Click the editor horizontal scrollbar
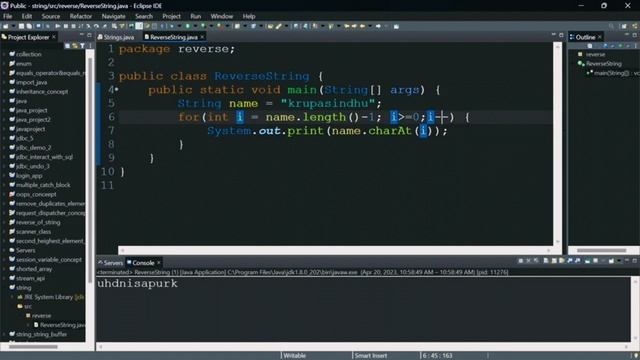 [x=335, y=250]
